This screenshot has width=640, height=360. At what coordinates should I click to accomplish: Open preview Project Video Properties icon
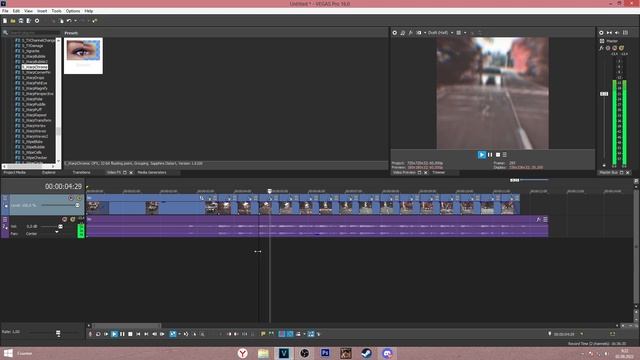click(395, 33)
